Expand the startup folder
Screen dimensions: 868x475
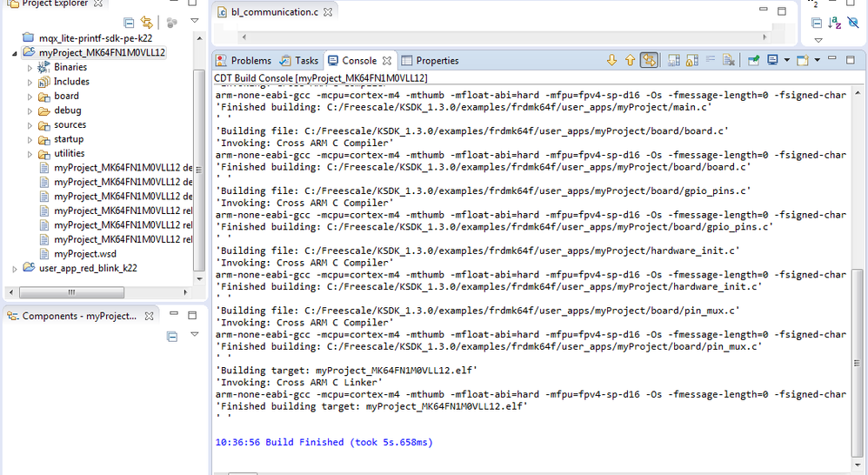(30, 139)
